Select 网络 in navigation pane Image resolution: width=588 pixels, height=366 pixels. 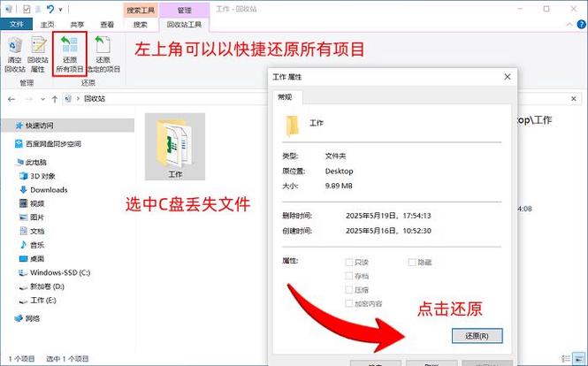pos(32,318)
